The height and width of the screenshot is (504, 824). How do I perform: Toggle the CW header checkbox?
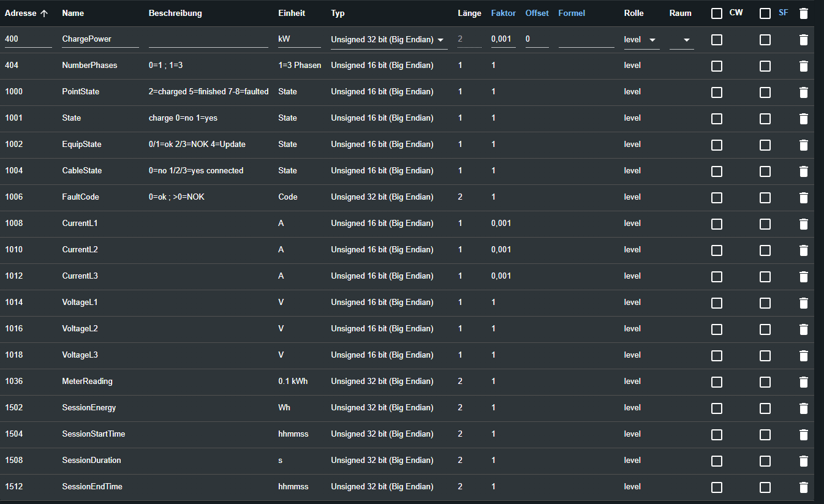(717, 13)
